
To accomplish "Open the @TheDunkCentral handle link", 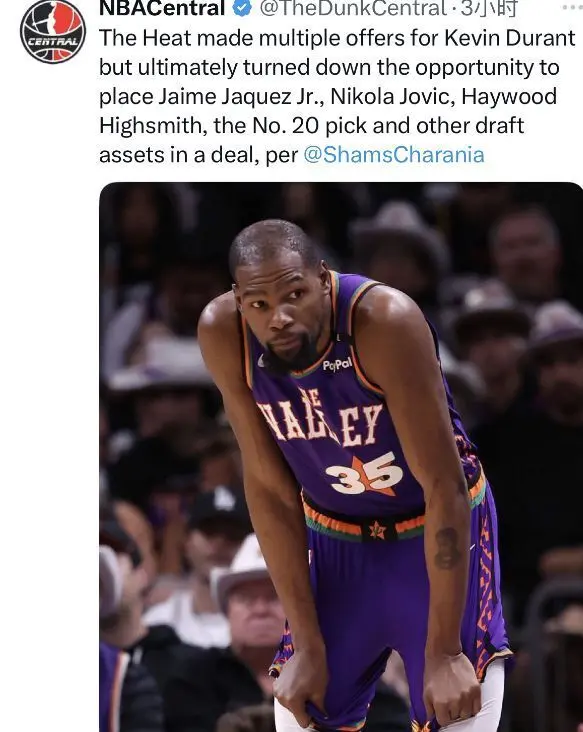I will [x=352, y=7].
